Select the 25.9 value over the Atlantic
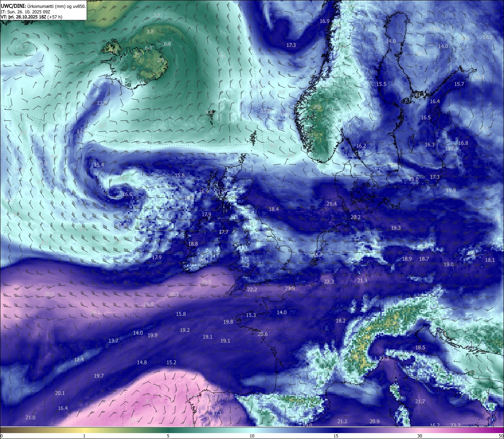Screen dimensions: 504x439 coord(148,304)
